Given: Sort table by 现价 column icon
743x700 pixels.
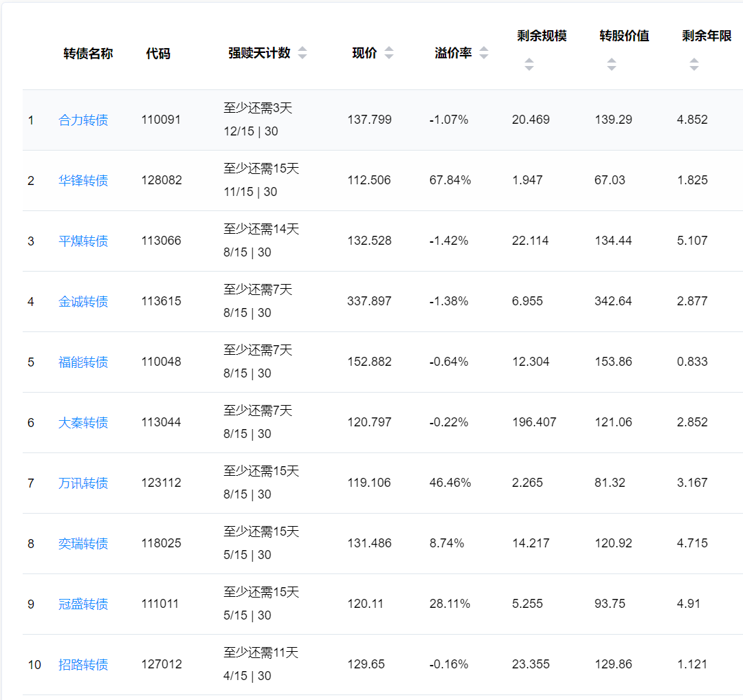Looking at the screenshot, I should click(x=389, y=53).
